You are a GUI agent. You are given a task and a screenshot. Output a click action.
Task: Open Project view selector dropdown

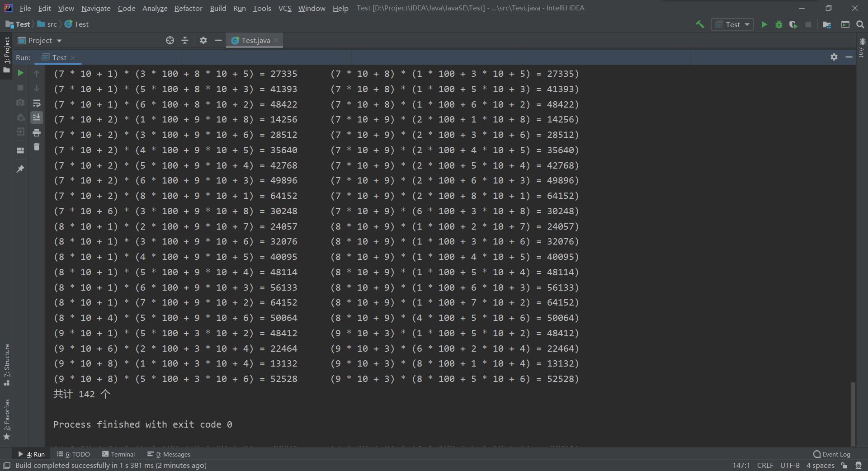[40, 41]
